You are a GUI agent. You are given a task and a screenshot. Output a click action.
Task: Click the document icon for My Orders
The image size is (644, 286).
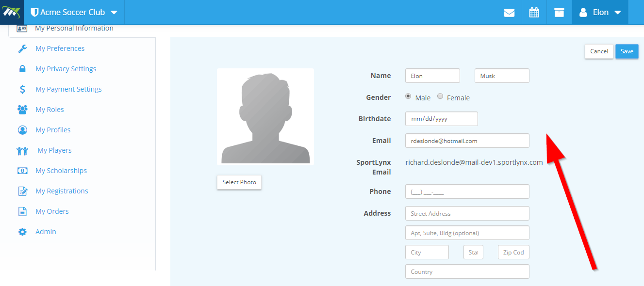pyautogui.click(x=22, y=211)
